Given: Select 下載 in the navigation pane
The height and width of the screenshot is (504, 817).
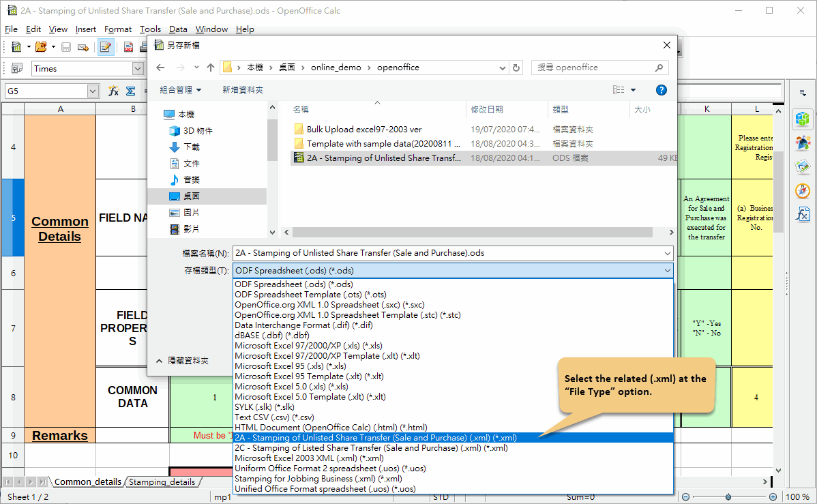Looking at the screenshot, I should click(191, 147).
